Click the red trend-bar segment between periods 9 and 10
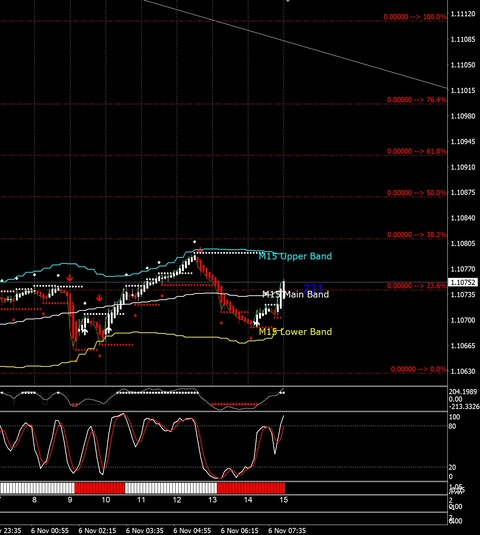Screen dimensions: 480x535 click(100, 488)
